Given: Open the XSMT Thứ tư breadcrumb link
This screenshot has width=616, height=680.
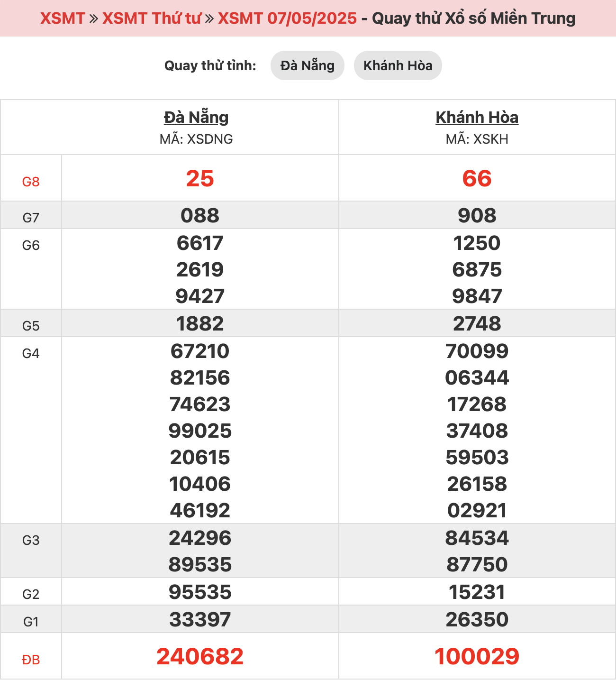Looking at the screenshot, I should click(x=152, y=18).
